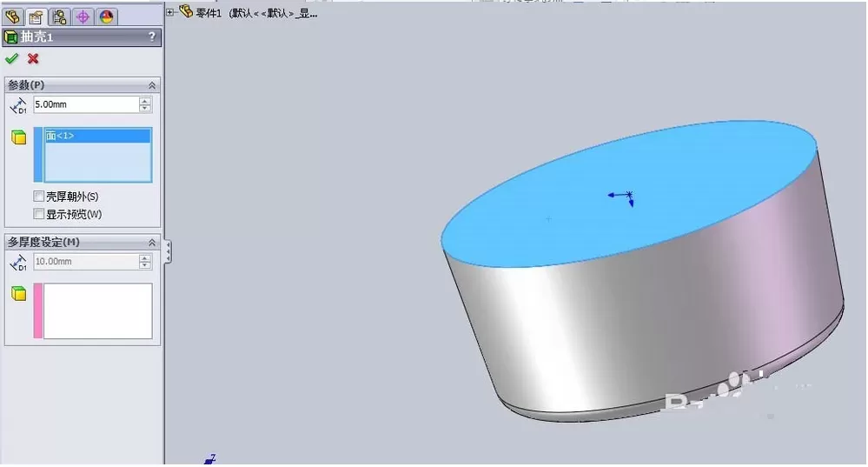Viewport: 868px width, 467px height.
Task: Enable the 壳厚朝外(S) checkbox
Action: (39, 197)
